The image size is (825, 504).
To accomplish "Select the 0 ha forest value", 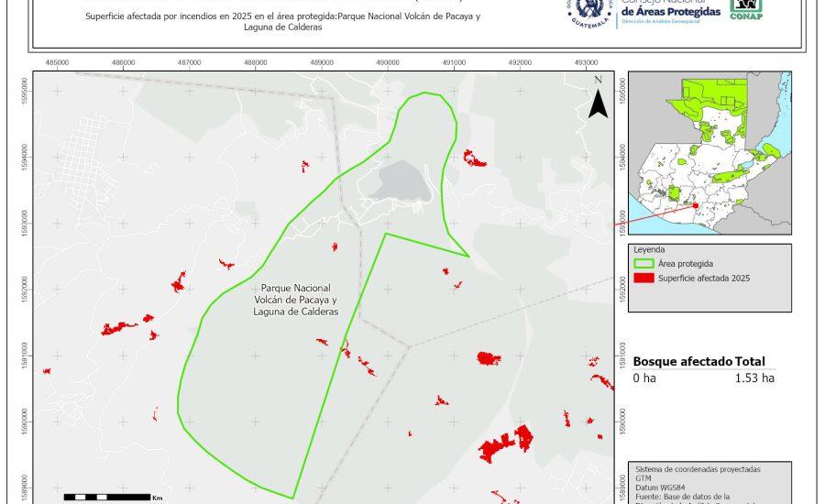I will point(645,378).
